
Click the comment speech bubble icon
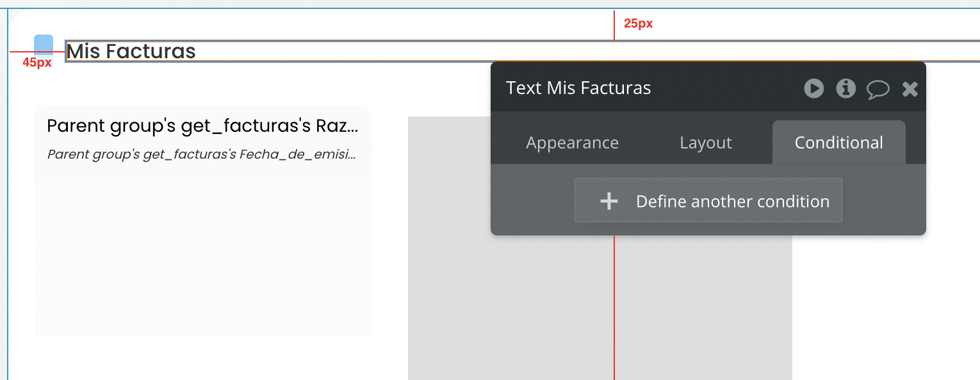878,89
